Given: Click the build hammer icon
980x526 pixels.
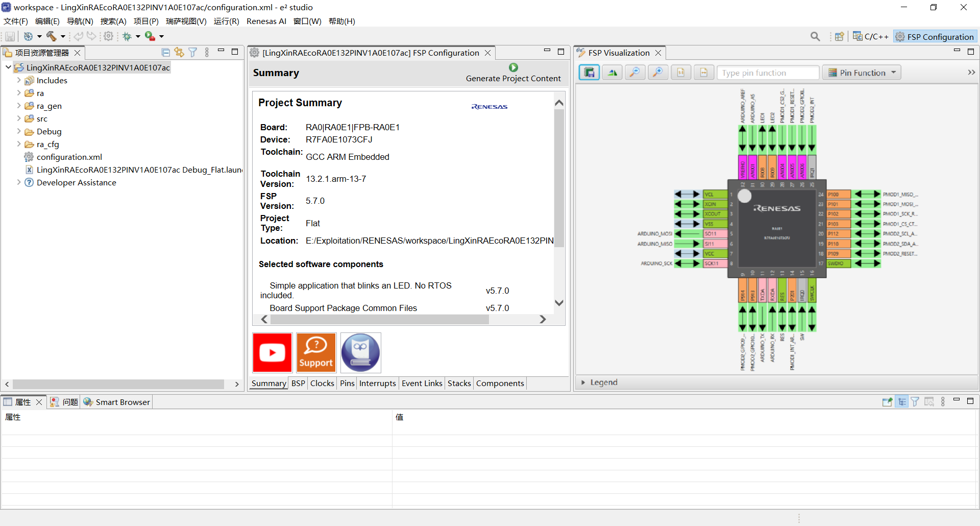Looking at the screenshot, I should (52, 36).
